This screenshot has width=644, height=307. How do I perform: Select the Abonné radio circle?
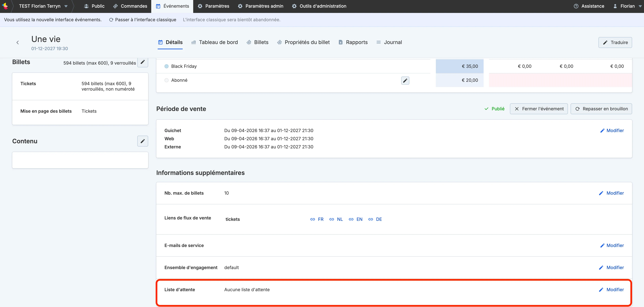(167, 80)
